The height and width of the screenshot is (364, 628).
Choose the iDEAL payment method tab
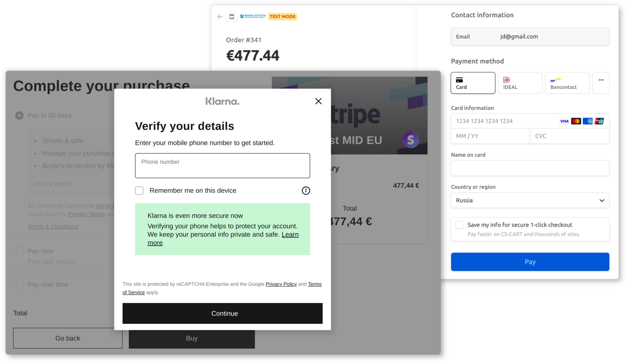[520, 83]
